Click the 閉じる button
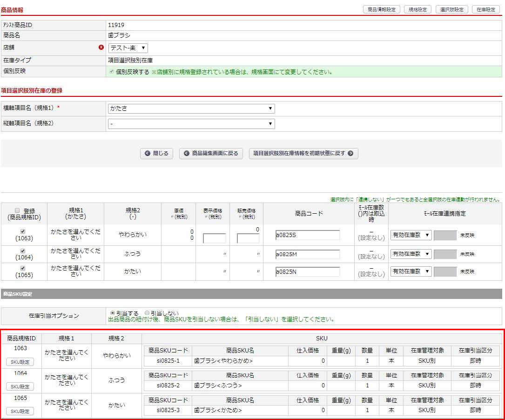The image size is (505, 420). pyautogui.click(x=157, y=154)
